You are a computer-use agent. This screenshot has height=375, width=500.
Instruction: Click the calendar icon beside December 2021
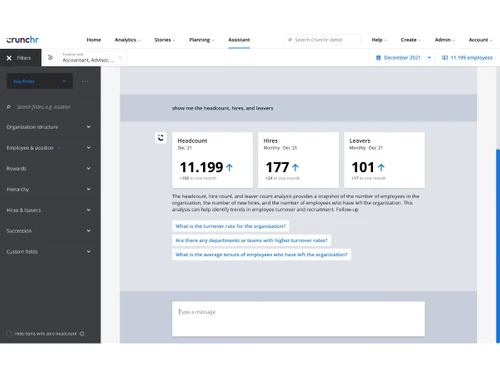click(x=378, y=58)
